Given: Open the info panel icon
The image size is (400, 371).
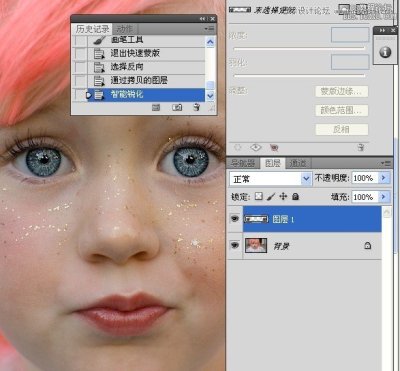Looking at the screenshot, I should point(385,52).
